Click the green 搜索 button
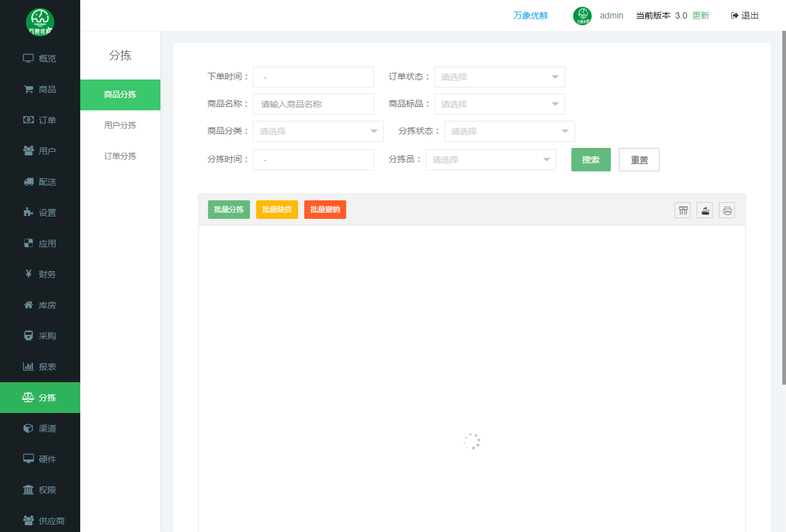The height and width of the screenshot is (532, 786). (591, 160)
